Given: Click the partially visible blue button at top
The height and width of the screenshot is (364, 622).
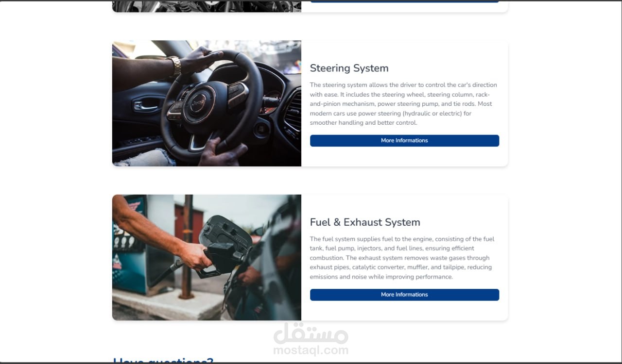Looking at the screenshot, I should (404, 1).
